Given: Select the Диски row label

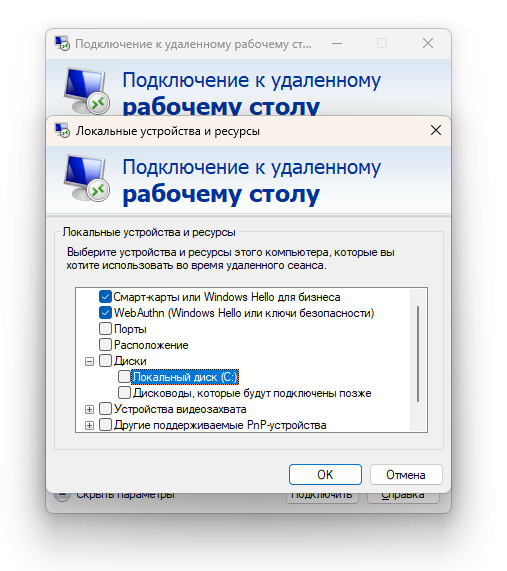Looking at the screenshot, I should tap(130, 361).
